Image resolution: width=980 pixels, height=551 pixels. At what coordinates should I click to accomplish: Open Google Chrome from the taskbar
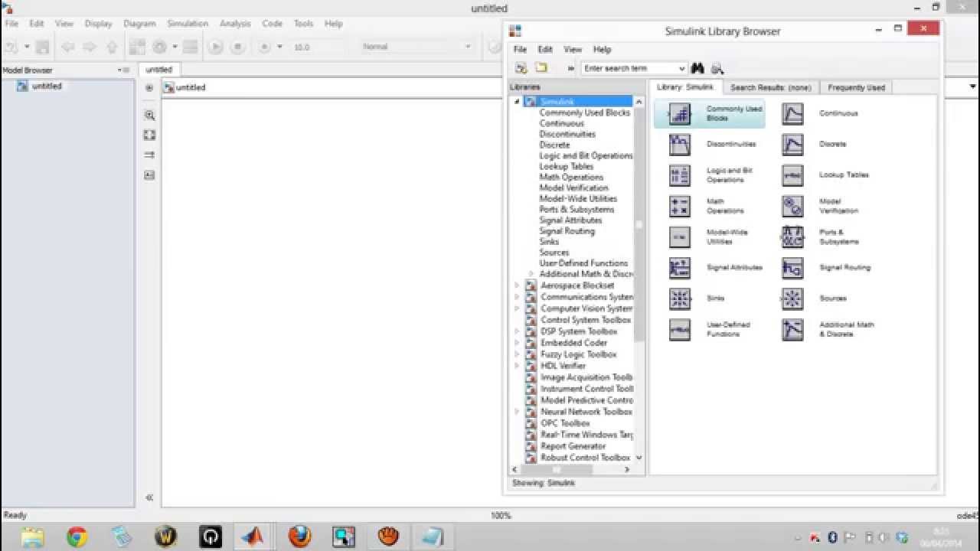[x=77, y=536]
